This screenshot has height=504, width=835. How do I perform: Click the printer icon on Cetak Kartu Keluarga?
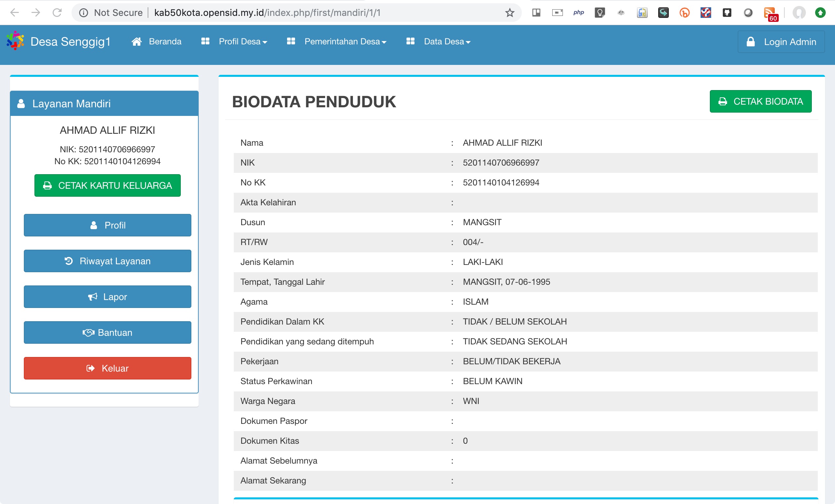(x=47, y=185)
